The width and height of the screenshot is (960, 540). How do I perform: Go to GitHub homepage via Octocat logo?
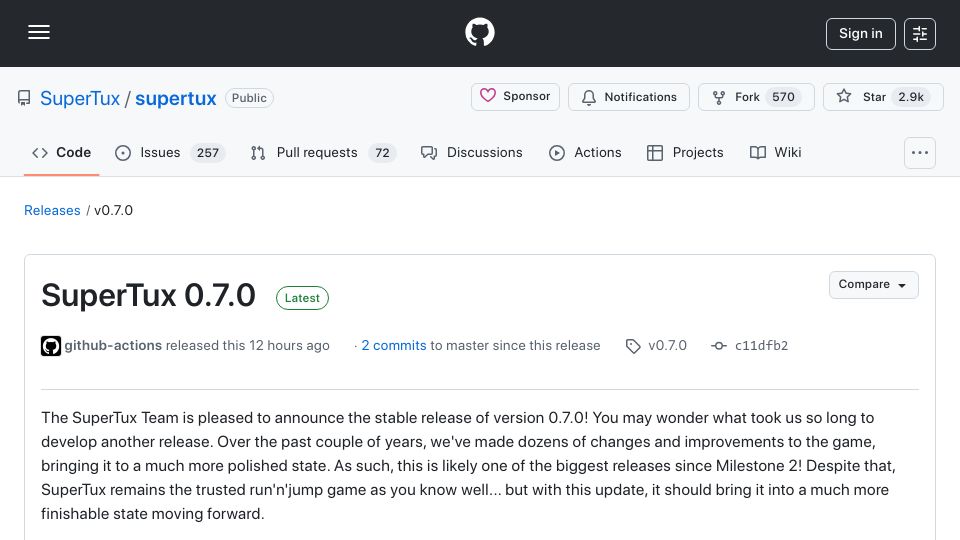(479, 32)
